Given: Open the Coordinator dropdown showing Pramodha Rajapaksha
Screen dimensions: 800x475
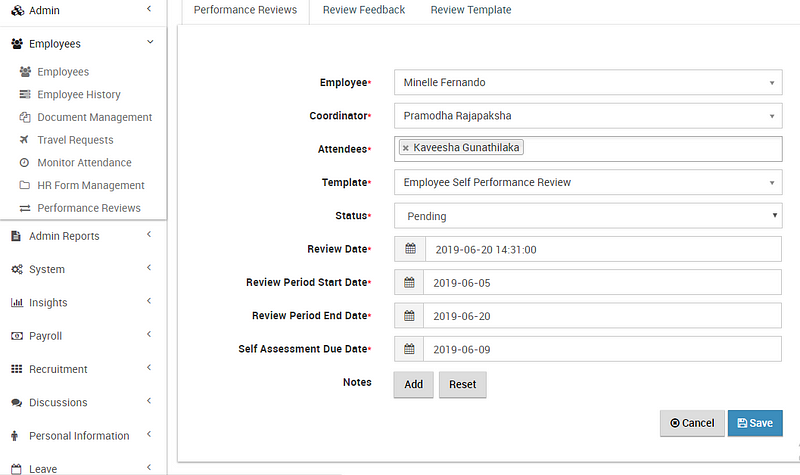Looking at the screenshot, I should click(x=588, y=116).
